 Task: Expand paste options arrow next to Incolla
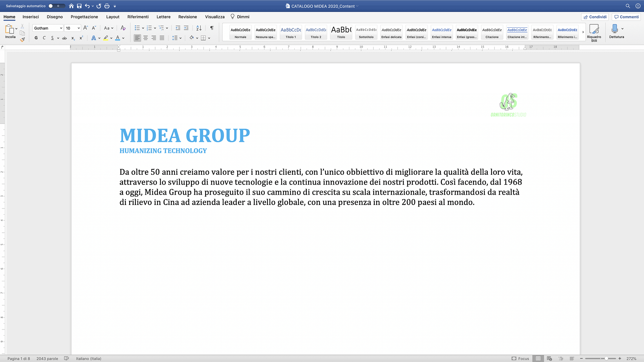point(16,29)
